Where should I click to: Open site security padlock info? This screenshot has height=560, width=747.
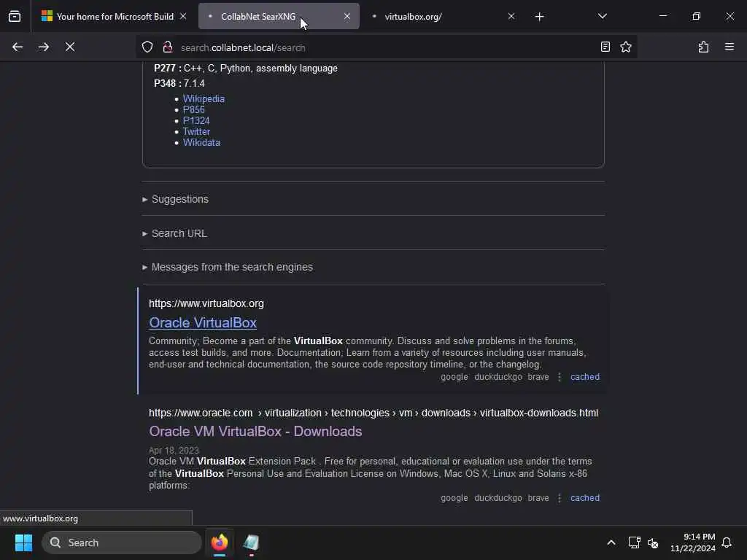[x=168, y=47]
